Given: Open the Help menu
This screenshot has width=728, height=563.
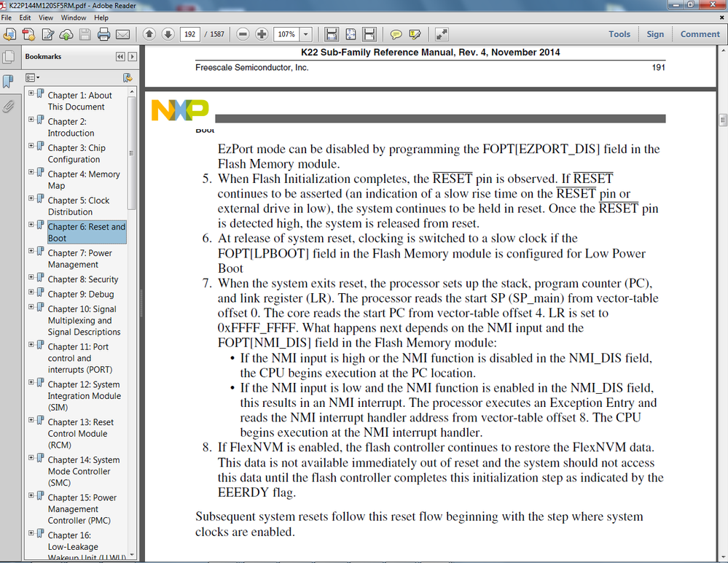Looking at the screenshot, I should [101, 18].
